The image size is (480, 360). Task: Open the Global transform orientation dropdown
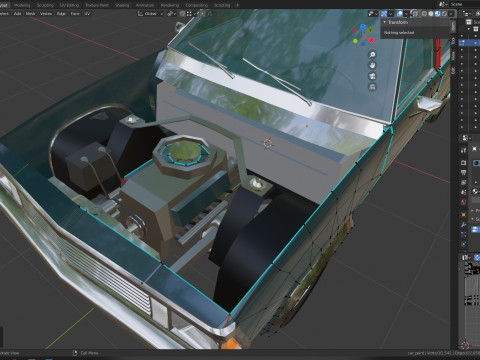click(151, 14)
